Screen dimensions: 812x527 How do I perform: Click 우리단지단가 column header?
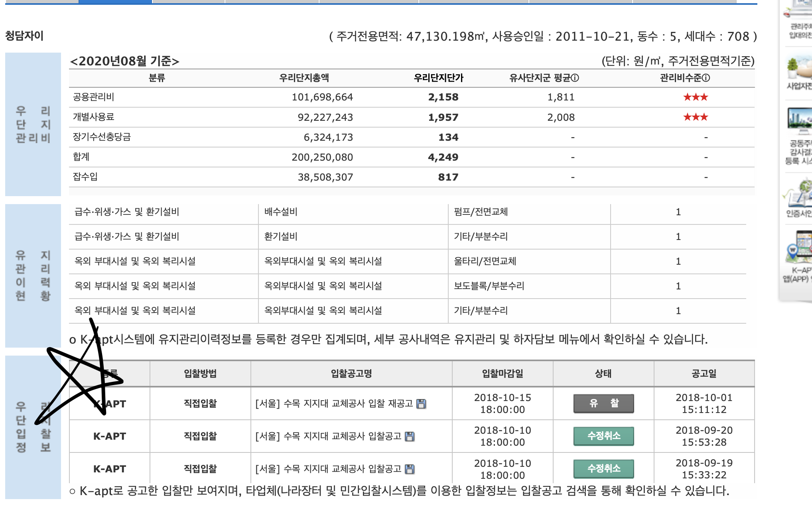pyautogui.click(x=438, y=78)
